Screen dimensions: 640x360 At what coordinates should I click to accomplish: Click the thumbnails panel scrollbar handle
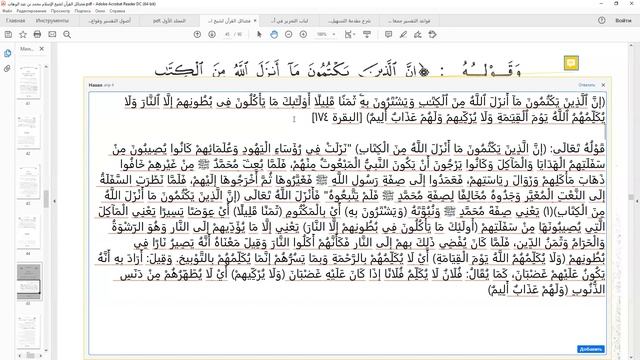tap(46, 199)
